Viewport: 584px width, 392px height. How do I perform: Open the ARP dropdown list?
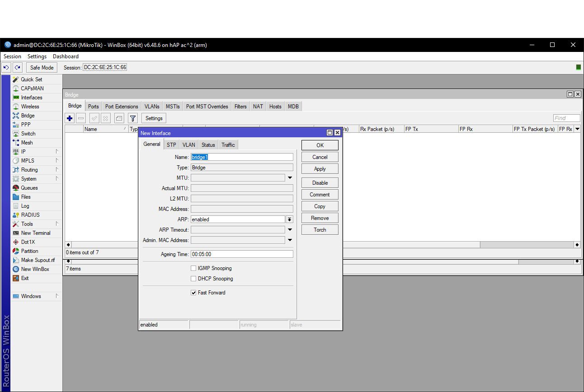point(290,219)
